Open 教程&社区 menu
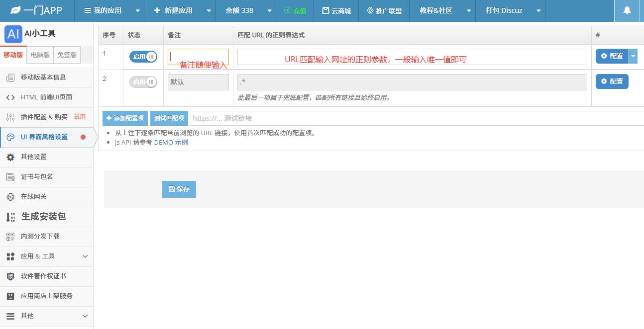Image resolution: width=644 pixels, height=329 pixels. click(436, 10)
